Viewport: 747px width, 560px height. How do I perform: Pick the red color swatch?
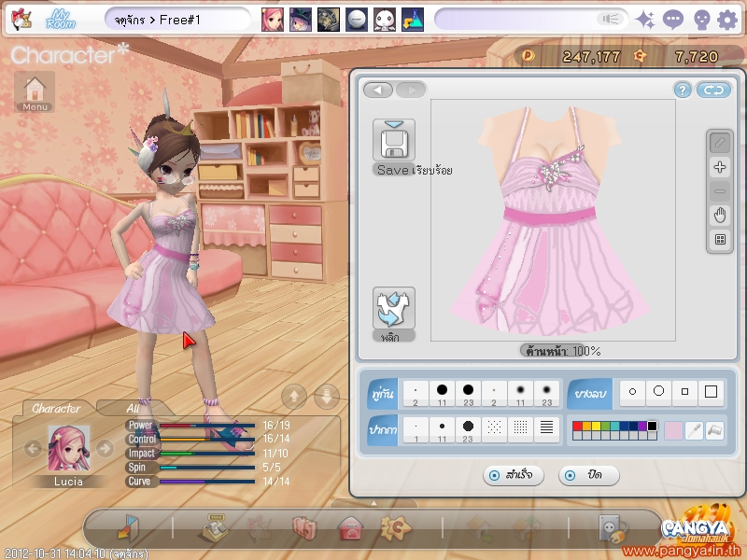[x=577, y=426]
